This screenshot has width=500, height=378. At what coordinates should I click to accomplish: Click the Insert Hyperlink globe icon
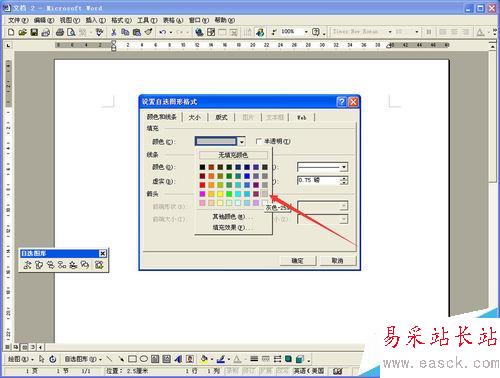[199, 32]
